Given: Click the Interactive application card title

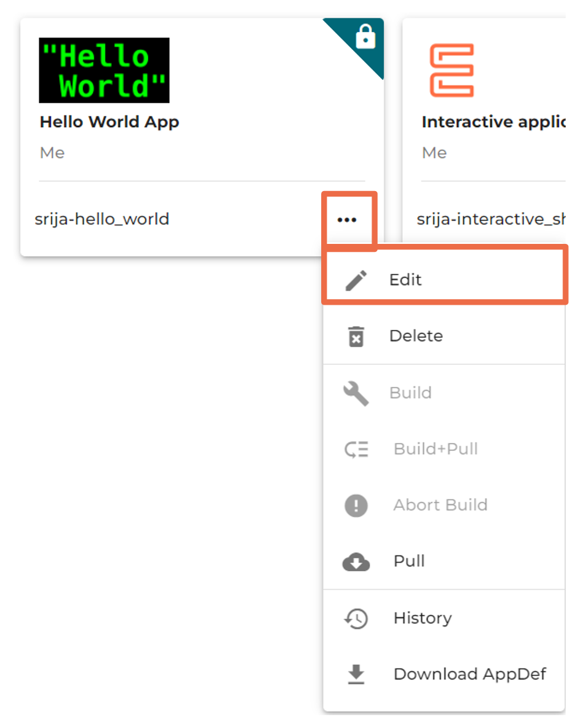Looking at the screenshot, I should click(493, 122).
